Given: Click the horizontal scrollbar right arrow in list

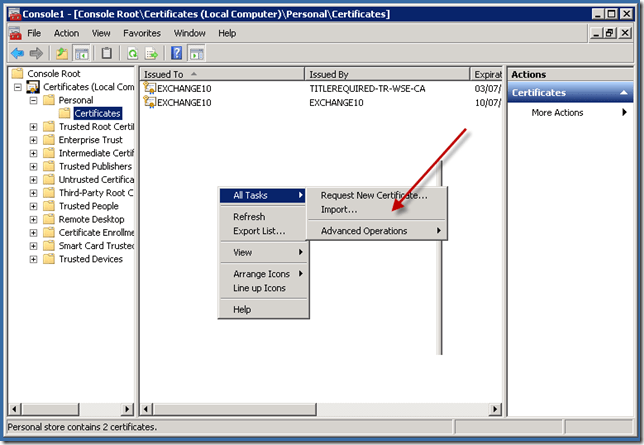Looking at the screenshot, I should pos(496,410).
